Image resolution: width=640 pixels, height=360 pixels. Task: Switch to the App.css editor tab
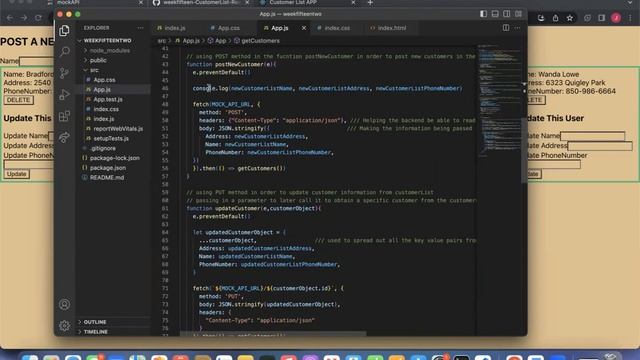coord(229,28)
